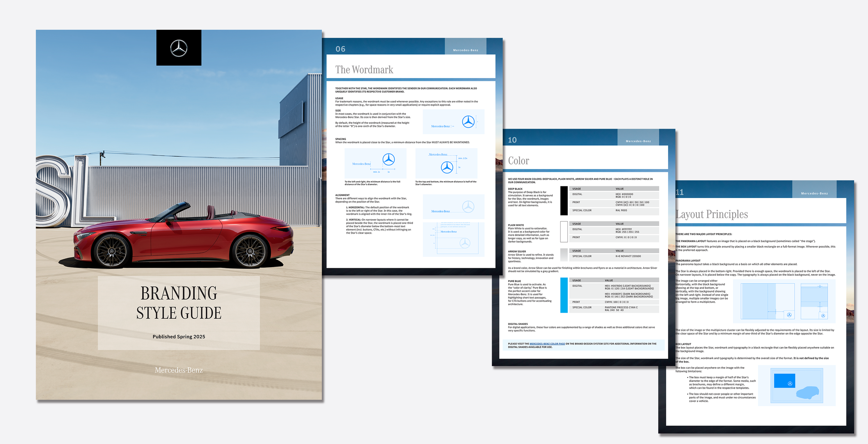Click the 'Published Spring 2025' text
Screen dimensions: 868x444
(x=179, y=336)
